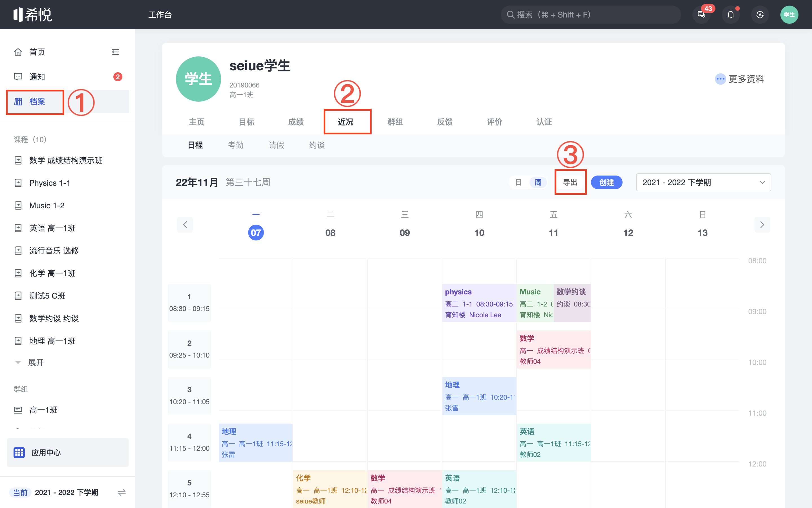Screen dimensions: 812x508
Task: Click the course icon for 地理 高一1班
Action: point(18,341)
